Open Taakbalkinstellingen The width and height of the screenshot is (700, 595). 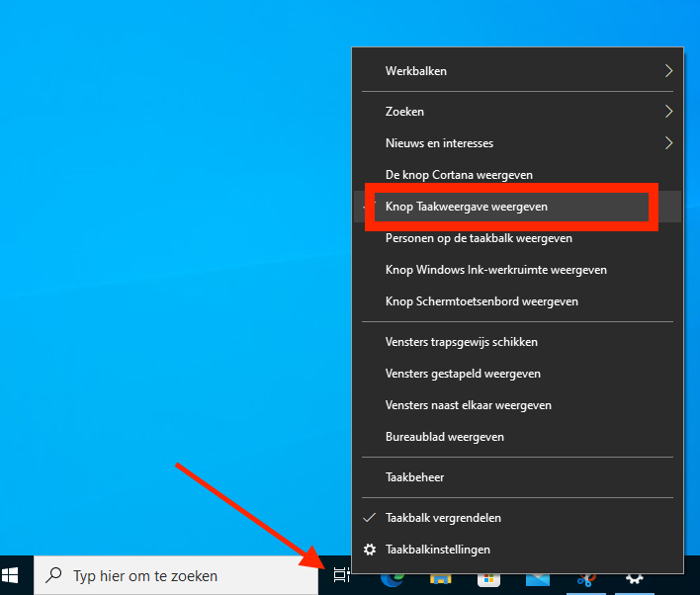click(x=438, y=550)
